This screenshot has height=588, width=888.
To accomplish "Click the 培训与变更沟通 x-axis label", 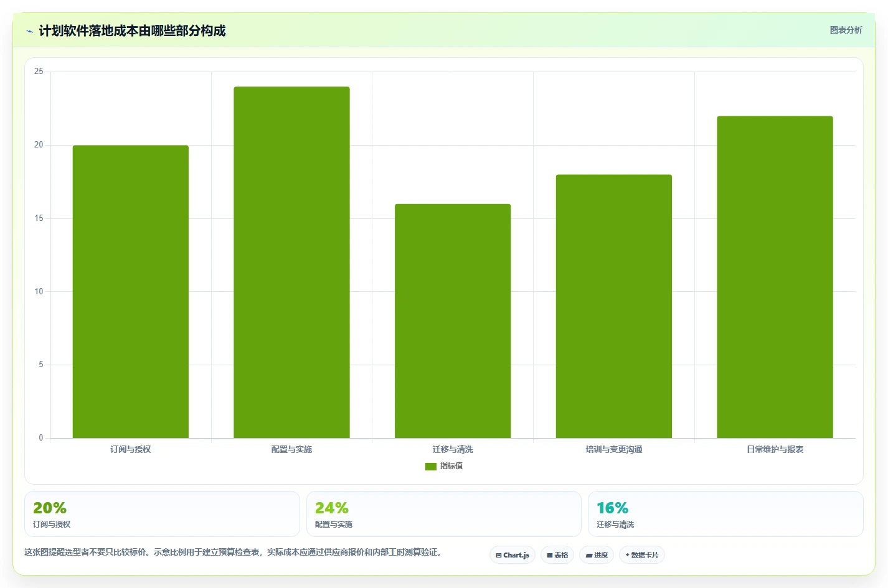I will pos(614,449).
